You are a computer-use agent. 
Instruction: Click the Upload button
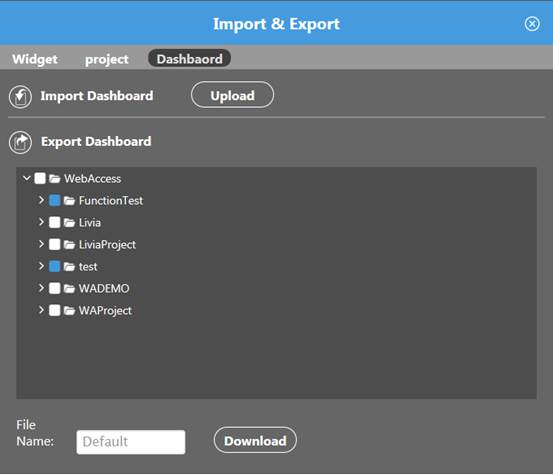tap(232, 95)
